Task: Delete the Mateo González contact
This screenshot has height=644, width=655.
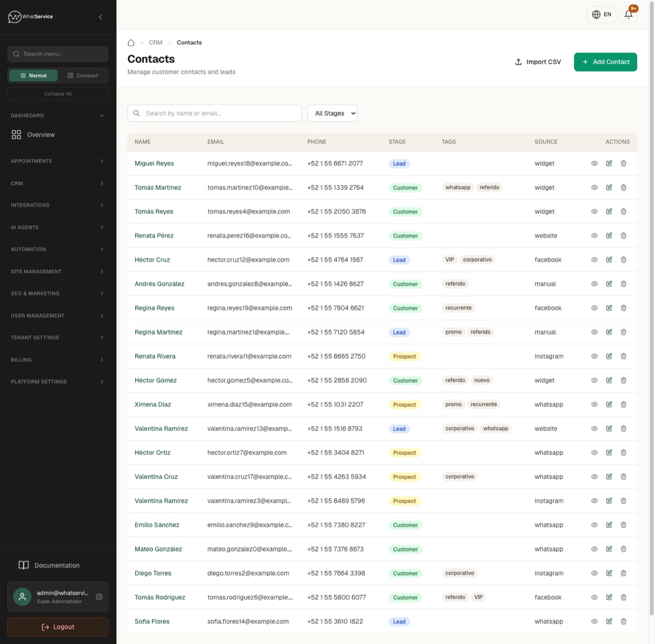Action: (623, 549)
